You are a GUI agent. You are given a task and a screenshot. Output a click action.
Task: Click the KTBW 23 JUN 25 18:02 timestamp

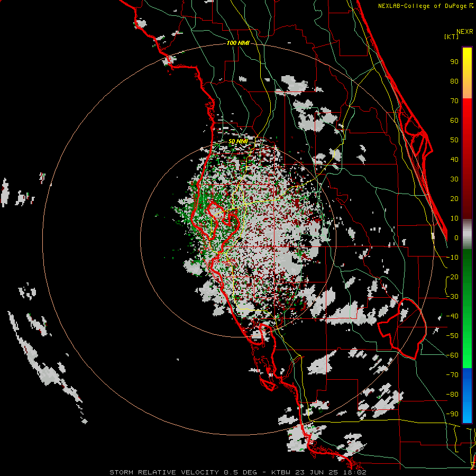pos(319,472)
